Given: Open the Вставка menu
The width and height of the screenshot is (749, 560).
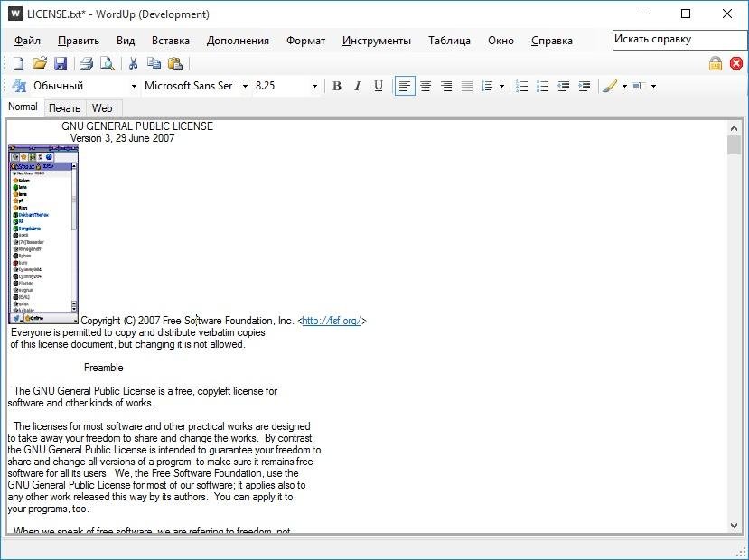Looking at the screenshot, I should tap(171, 41).
